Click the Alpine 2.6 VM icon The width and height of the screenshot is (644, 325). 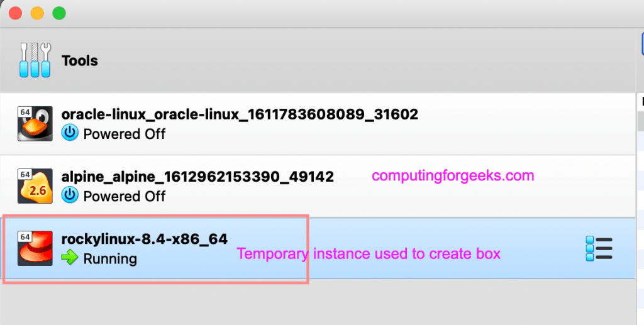pyautogui.click(x=35, y=186)
